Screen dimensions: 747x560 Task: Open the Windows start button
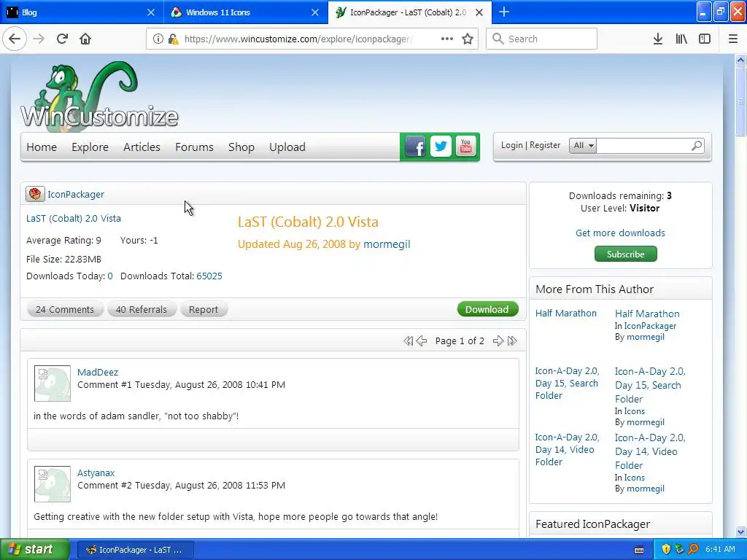tap(34, 549)
